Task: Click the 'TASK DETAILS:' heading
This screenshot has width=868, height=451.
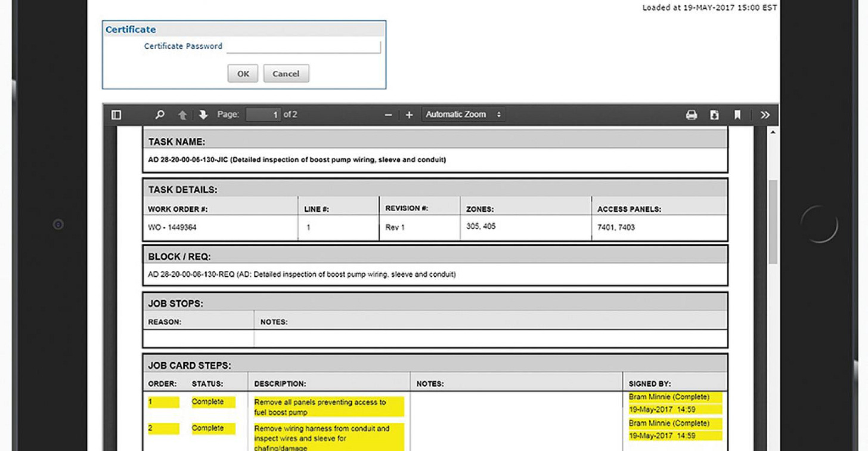Action: point(182,190)
